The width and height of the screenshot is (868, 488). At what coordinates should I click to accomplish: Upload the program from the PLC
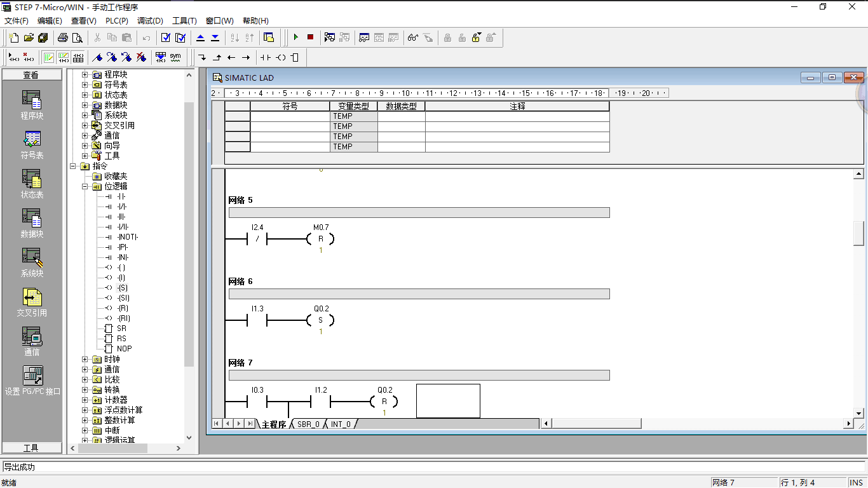coord(201,37)
